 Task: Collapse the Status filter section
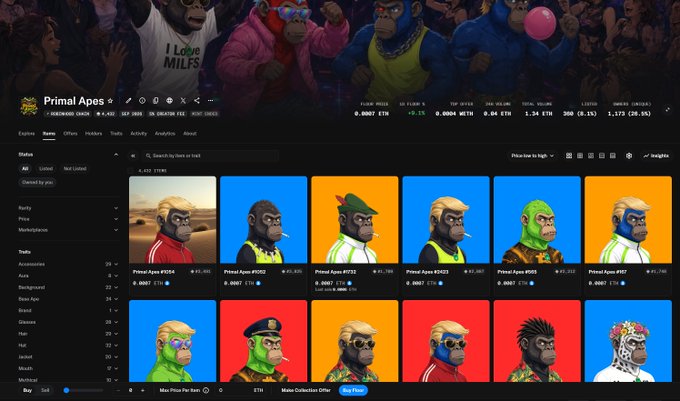[116, 155]
